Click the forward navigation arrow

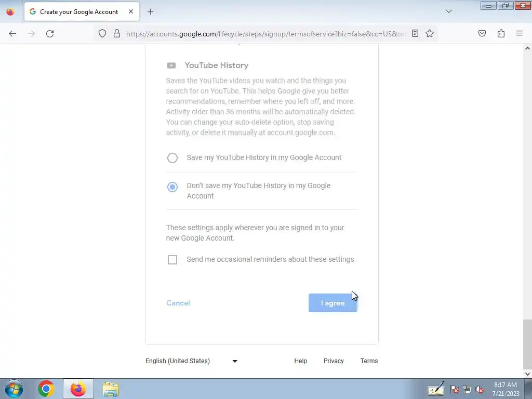point(31,34)
